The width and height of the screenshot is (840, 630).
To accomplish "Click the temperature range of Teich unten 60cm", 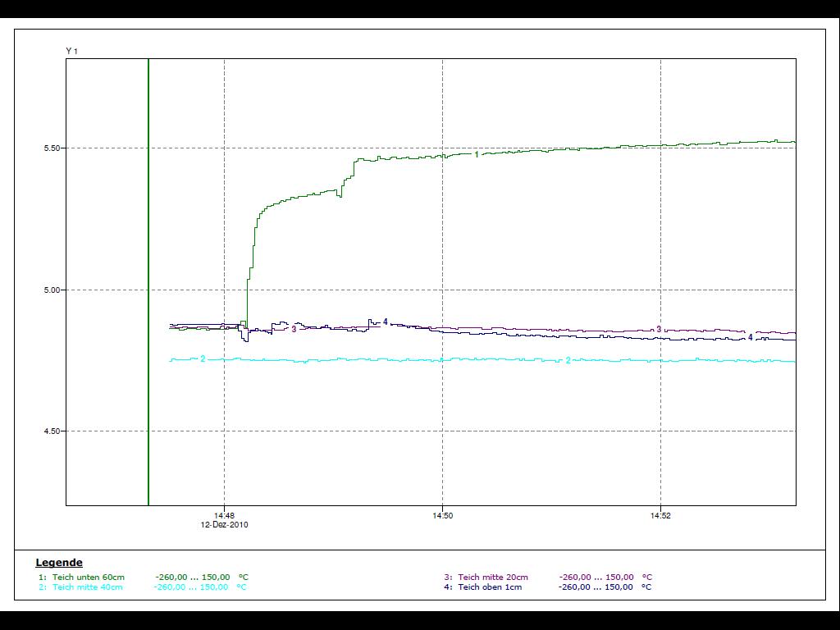I will pyautogui.click(x=192, y=577).
